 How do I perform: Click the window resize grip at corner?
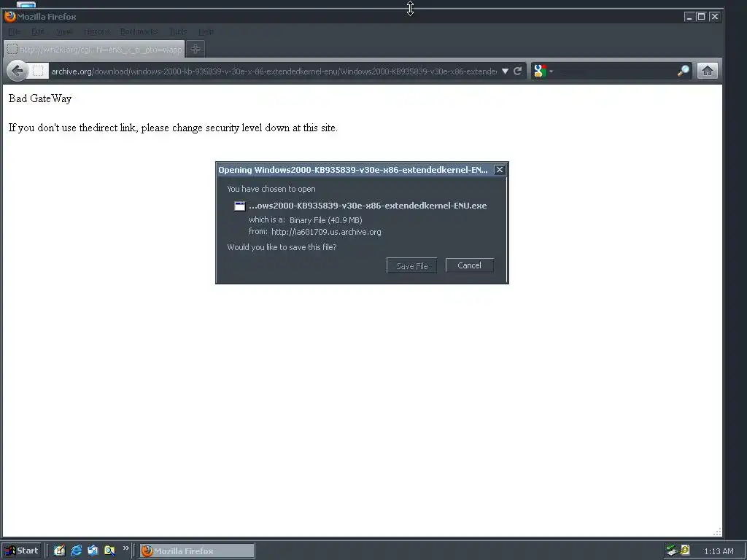tap(717, 532)
